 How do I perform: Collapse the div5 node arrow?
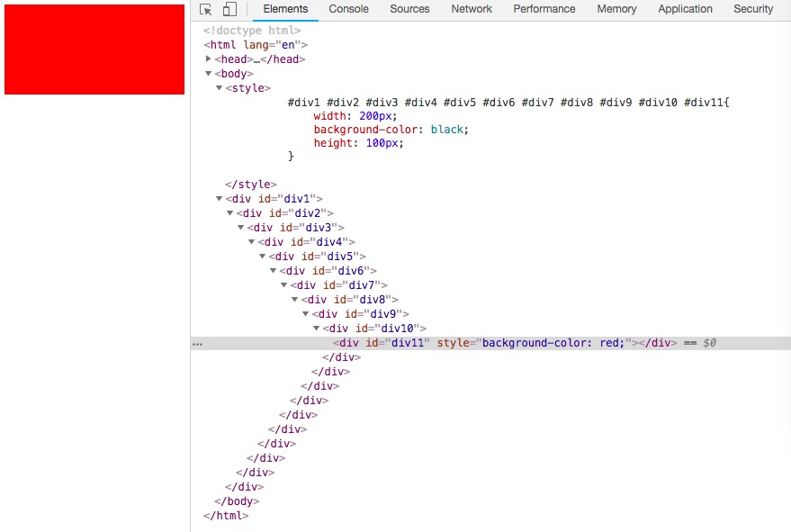(263, 257)
